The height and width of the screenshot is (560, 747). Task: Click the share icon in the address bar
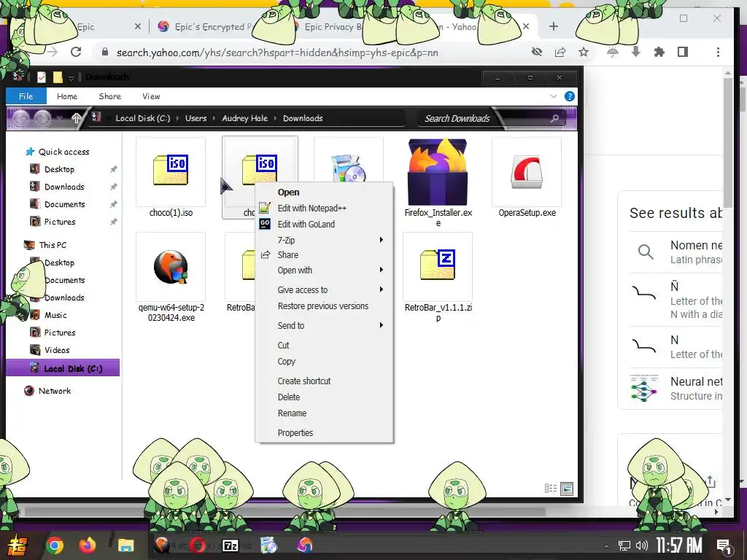(x=560, y=52)
